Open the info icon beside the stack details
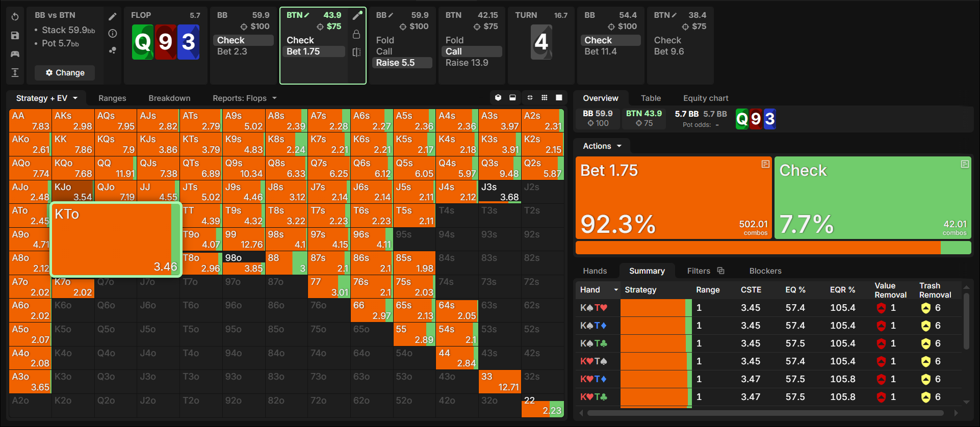 click(x=113, y=33)
